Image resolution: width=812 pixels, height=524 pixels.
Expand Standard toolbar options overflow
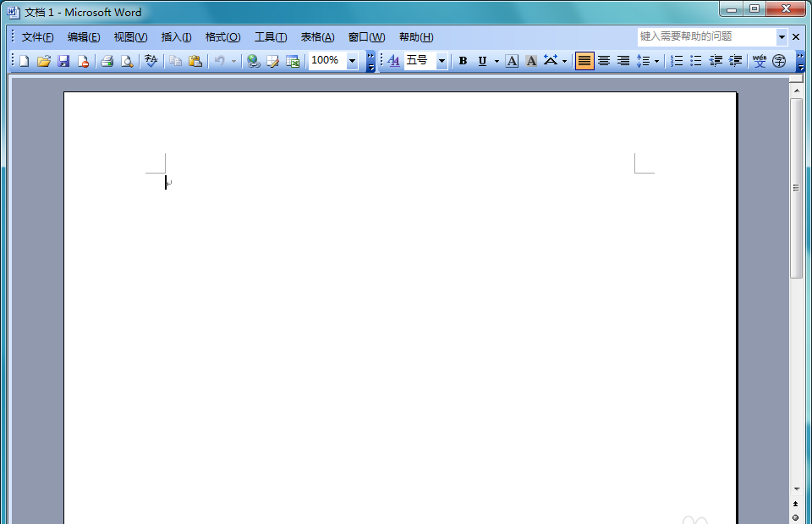(x=370, y=61)
